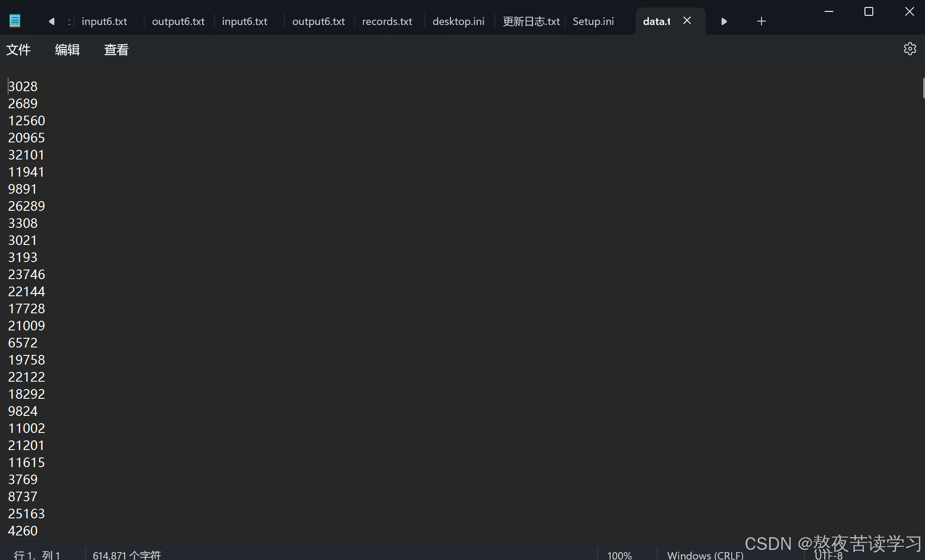Switch to the desktop.ini tab
The image size is (925, 560).
pos(458,21)
